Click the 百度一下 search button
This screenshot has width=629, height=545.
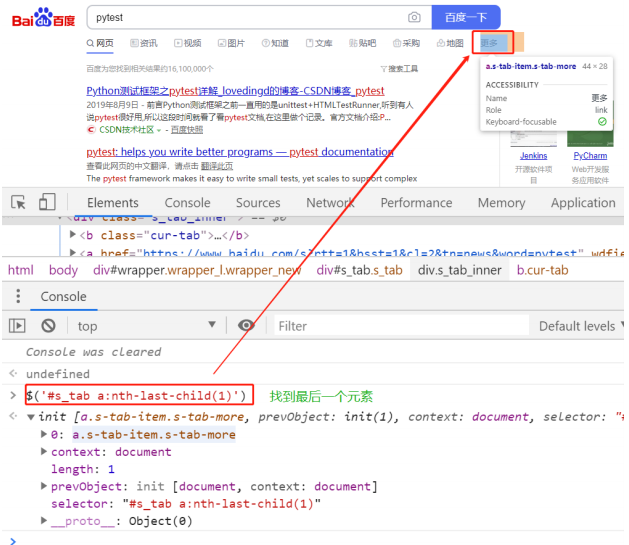click(x=466, y=17)
